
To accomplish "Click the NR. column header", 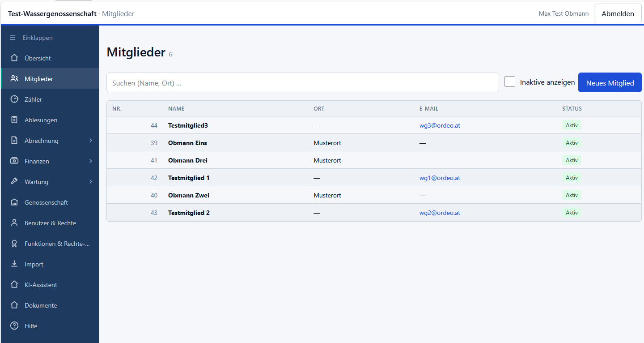I will point(117,109).
